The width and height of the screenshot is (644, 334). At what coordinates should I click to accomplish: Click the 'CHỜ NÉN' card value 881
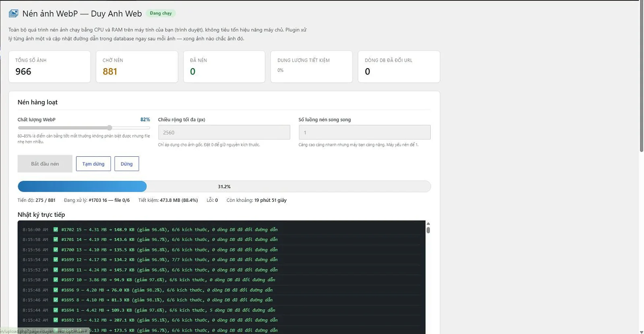(110, 72)
